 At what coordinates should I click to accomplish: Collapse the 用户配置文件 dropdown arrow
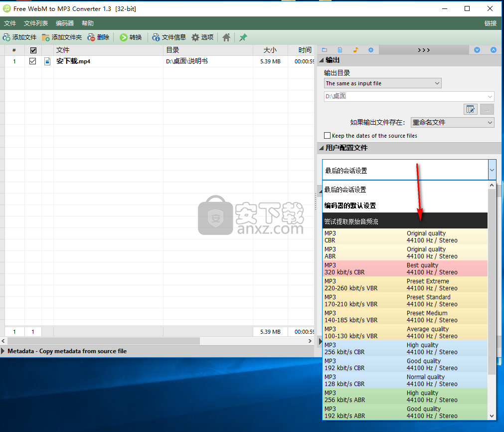coord(492,170)
